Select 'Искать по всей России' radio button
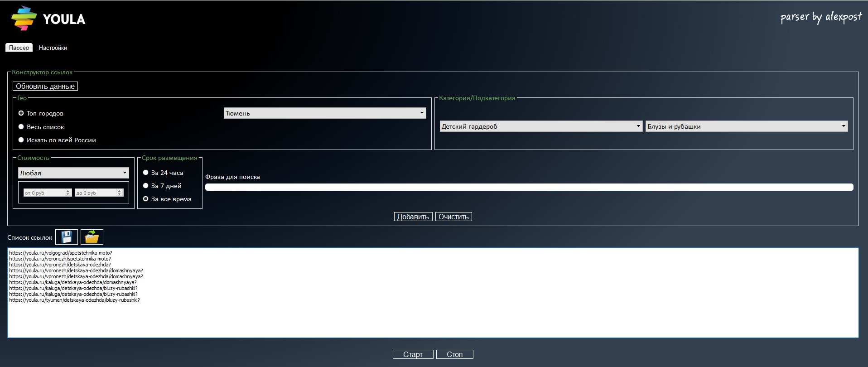The image size is (868, 367). pyautogui.click(x=21, y=140)
